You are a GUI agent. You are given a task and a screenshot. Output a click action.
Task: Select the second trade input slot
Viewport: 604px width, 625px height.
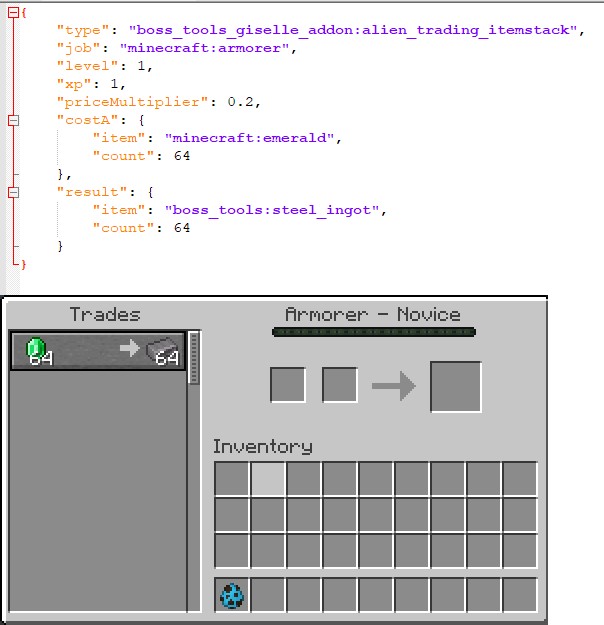[340, 385]
